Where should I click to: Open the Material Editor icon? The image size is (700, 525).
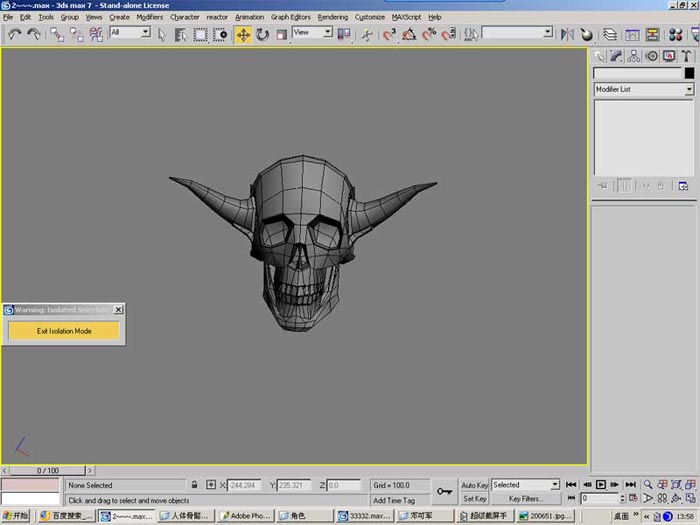click(675, 34)
